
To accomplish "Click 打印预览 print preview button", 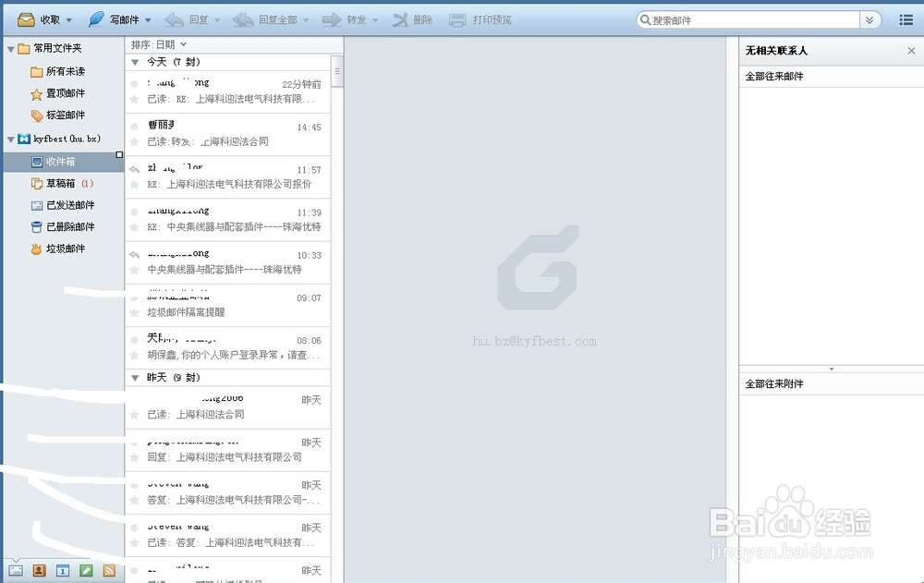I will tap(480, 19).
